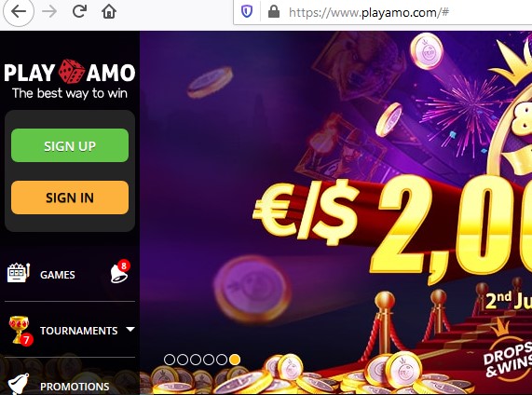Click the green SIGN UP button
The width and height of the screenshot is (532, 395).
click(70, 145)
